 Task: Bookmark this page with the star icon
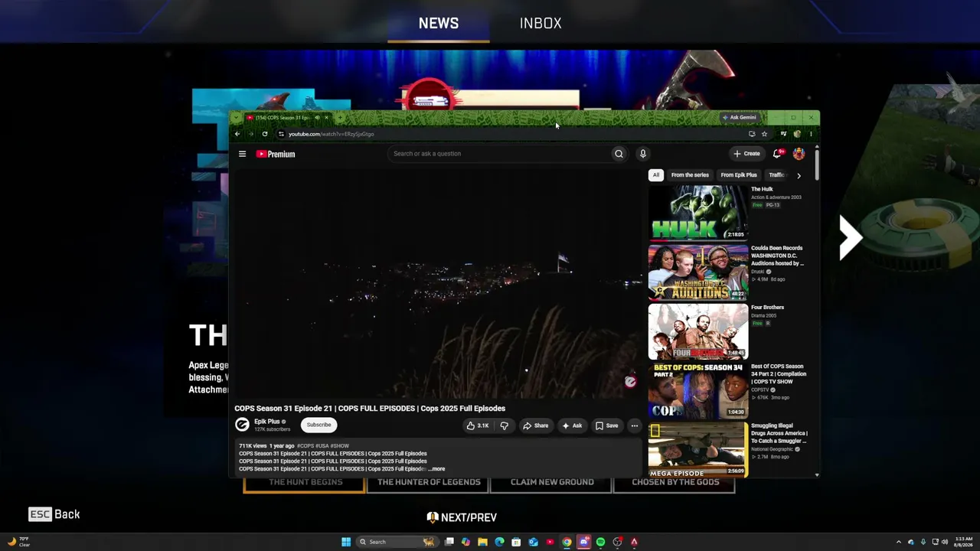click(x=764, y=134)
